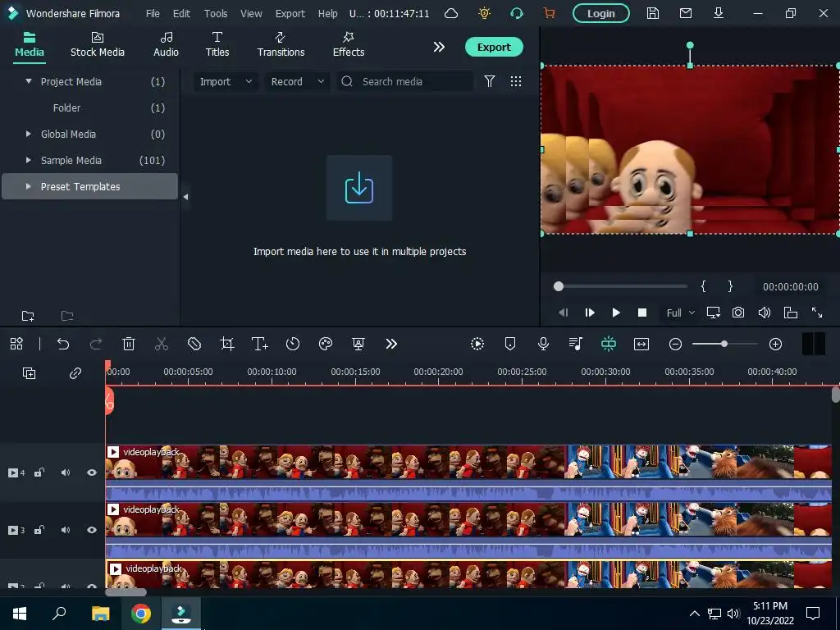Image resolution: width=840 pixels, height=630 pixels.
Task: Open the mail message icon
Action: (686, 13)
